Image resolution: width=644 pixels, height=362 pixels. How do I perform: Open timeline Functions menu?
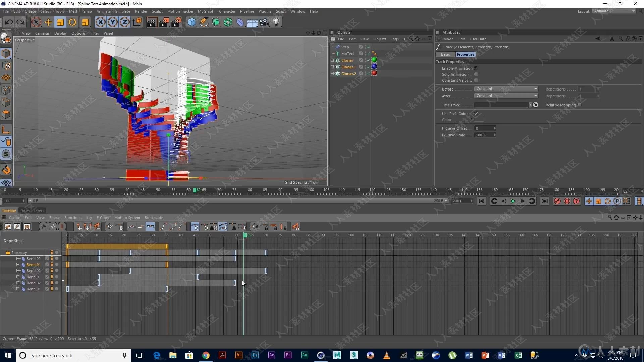tap(73, 218)
